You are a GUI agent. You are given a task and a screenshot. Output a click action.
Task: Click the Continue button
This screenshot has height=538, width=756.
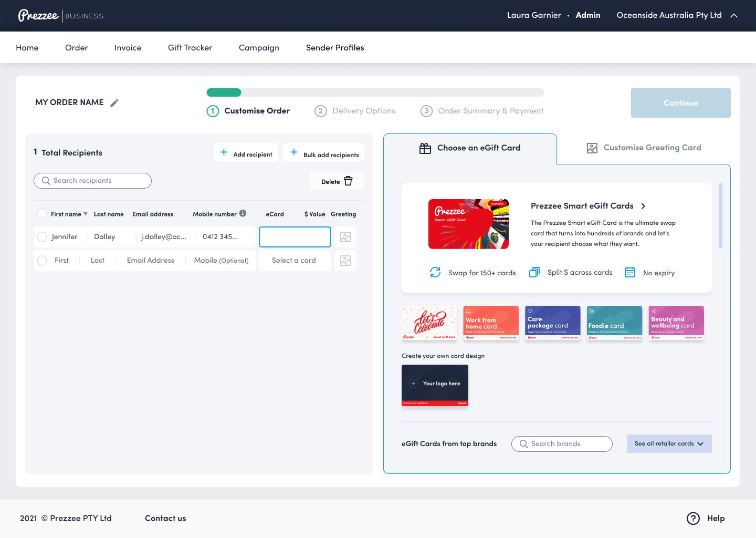click(x=681, y=103)
